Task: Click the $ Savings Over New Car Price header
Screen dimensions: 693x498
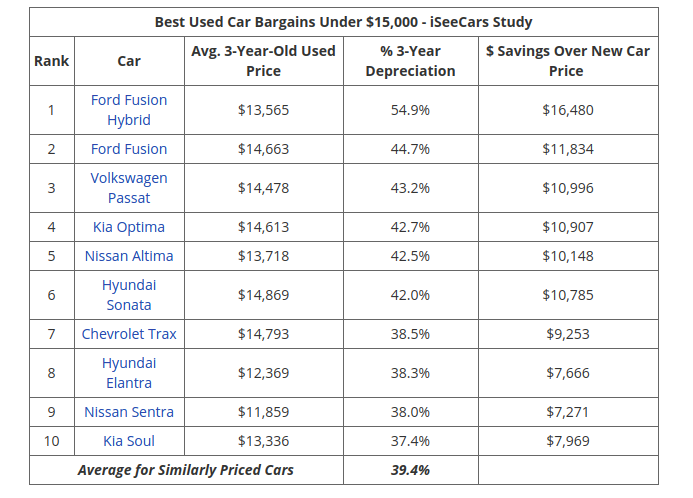Action: tap(566, 61)
